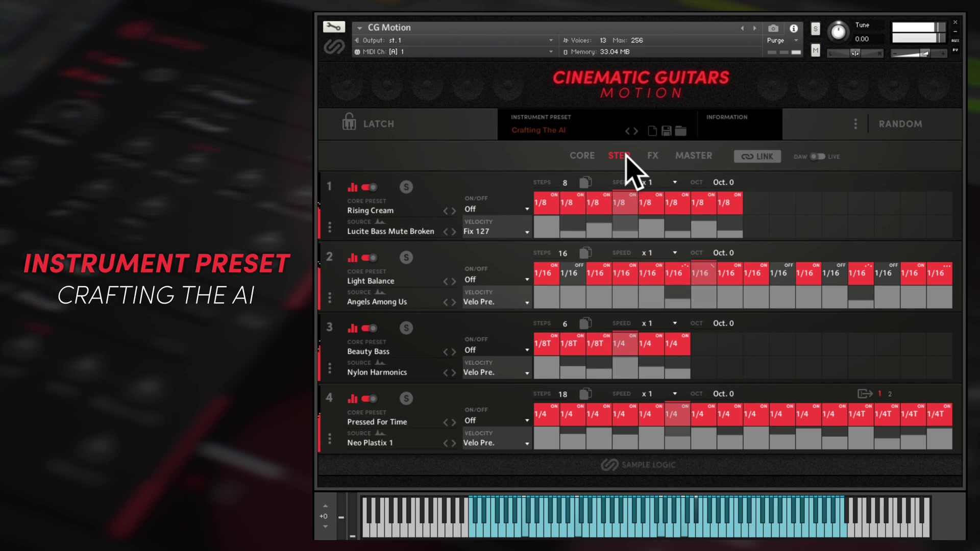Toggle second 1/16 step OFF in row 2
This screenshot has width=980, height=551.
573,273
